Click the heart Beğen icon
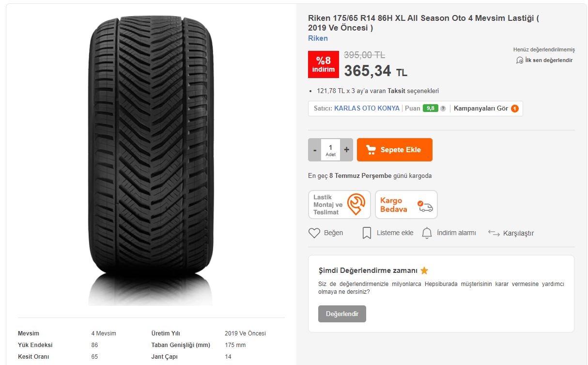This screenshot has height=365, width=588. 314,233
